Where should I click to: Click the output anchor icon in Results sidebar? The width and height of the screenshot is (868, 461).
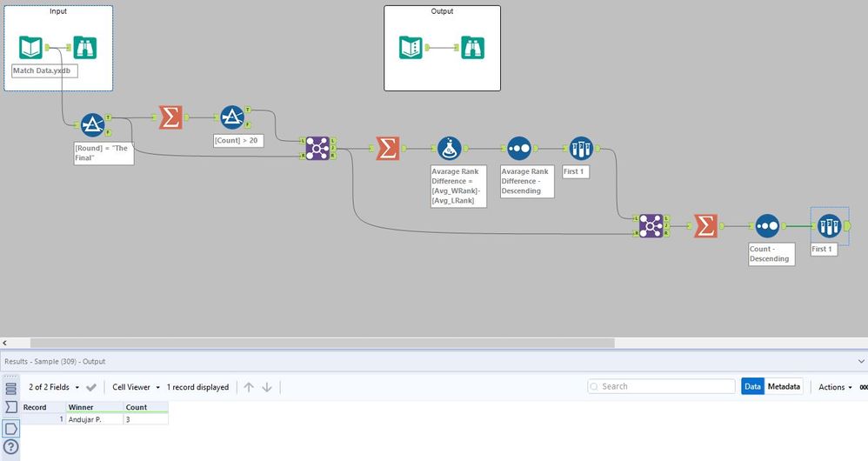[10, 428]
